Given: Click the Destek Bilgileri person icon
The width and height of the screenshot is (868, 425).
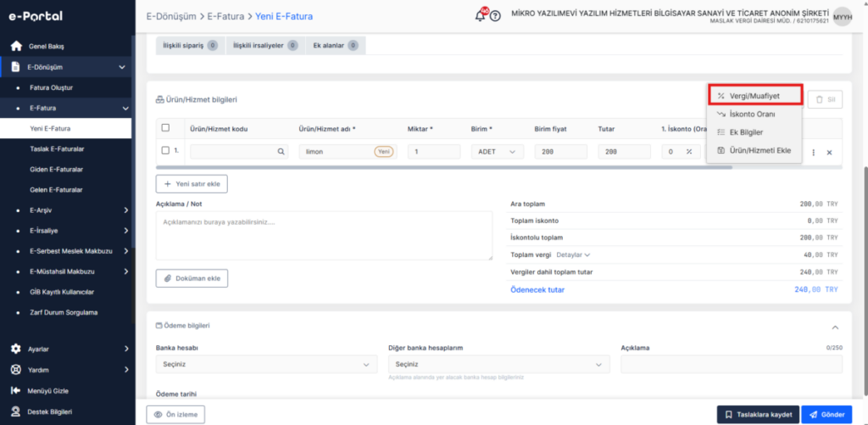Looking at the screenshot, I should 16,411.
